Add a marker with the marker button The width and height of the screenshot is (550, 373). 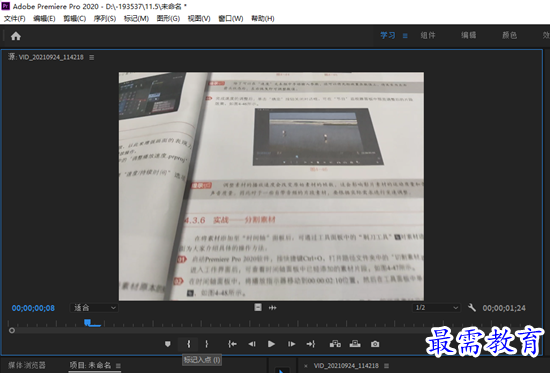pyautogui.click(x=168, y=344)
